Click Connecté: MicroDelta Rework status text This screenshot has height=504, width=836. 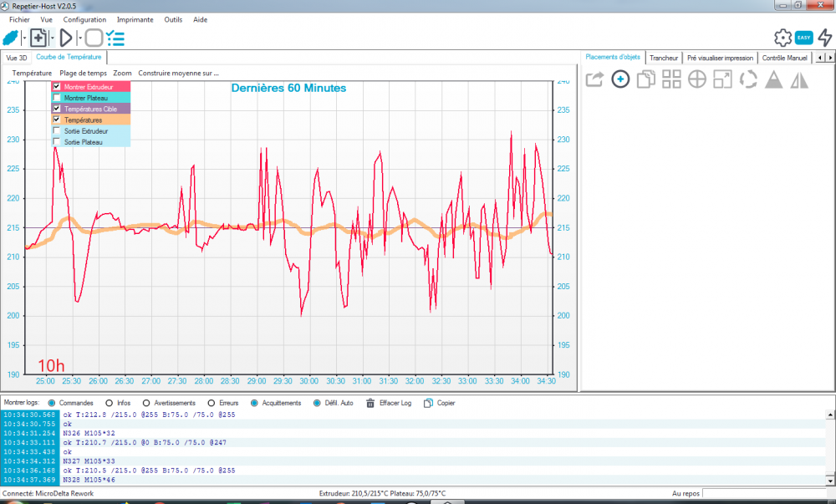tap(48, 493)
